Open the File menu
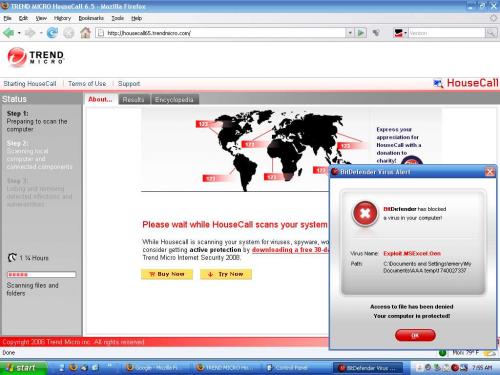Image resolution: width=500 pixels, height=375 pixels. pyautogui.click(x=8, y=18)
